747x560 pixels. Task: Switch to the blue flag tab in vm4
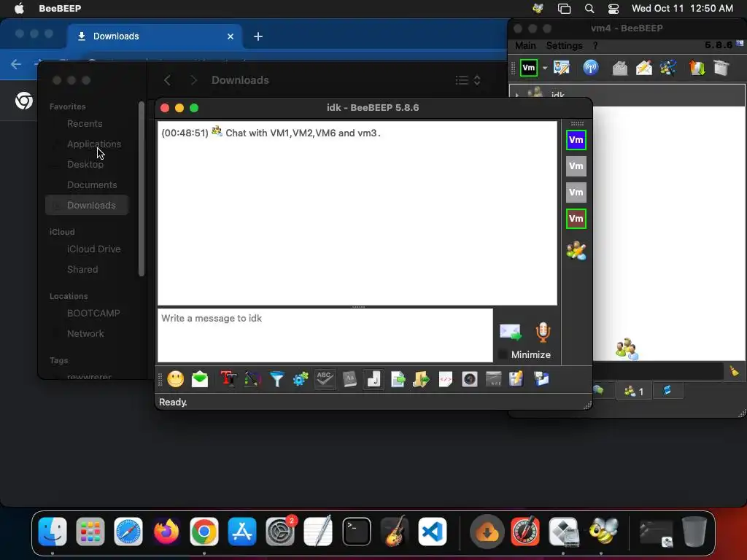(x=667, y=391)
